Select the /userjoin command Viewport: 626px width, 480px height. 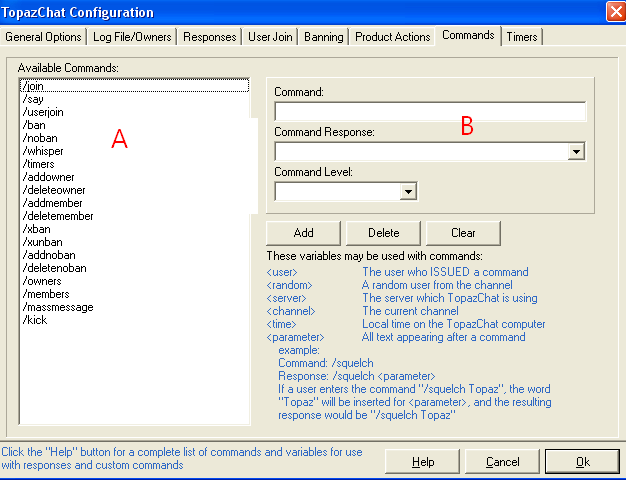click(x=134, y=112)
